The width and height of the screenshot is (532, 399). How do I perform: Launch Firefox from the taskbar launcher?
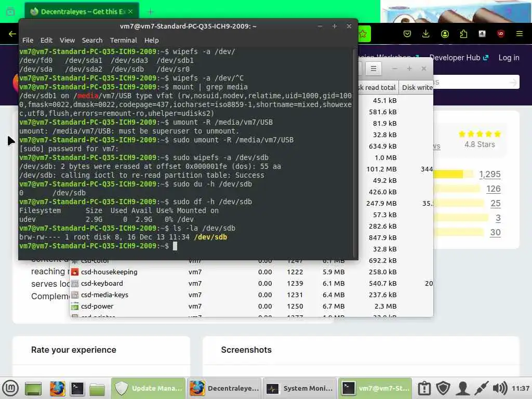tap(57, 389)
